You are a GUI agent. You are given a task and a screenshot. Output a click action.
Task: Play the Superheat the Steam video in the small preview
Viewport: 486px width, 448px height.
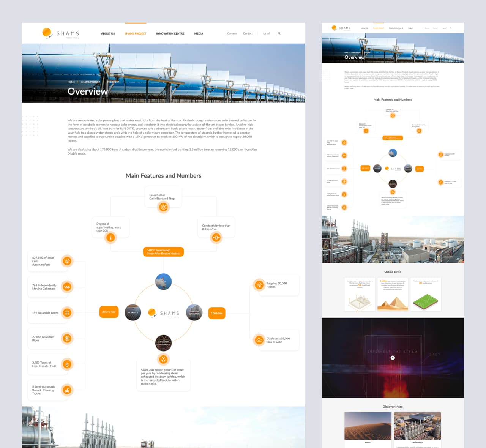(393, 358)
